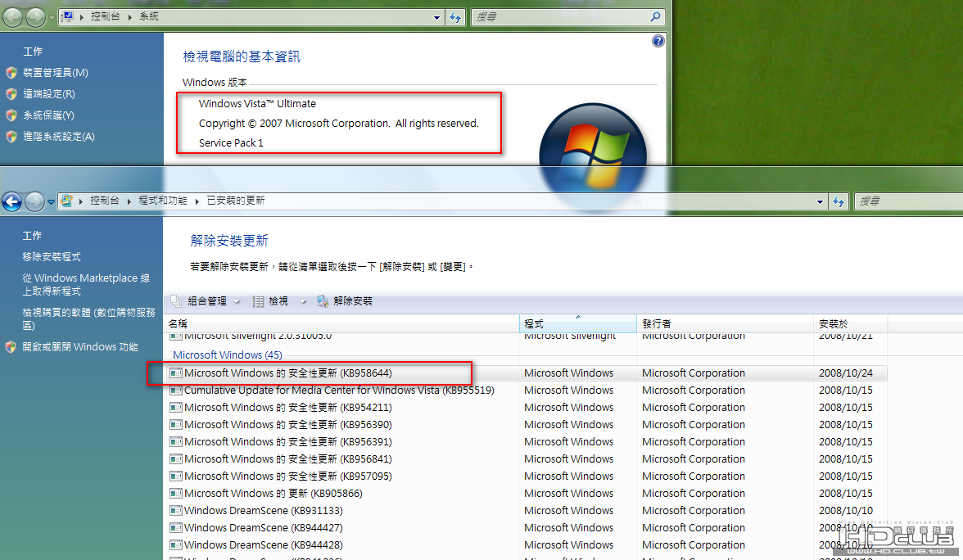Click 系統 breadcrumb in System window
The image size is (963, 560).
tap(149, 16)
